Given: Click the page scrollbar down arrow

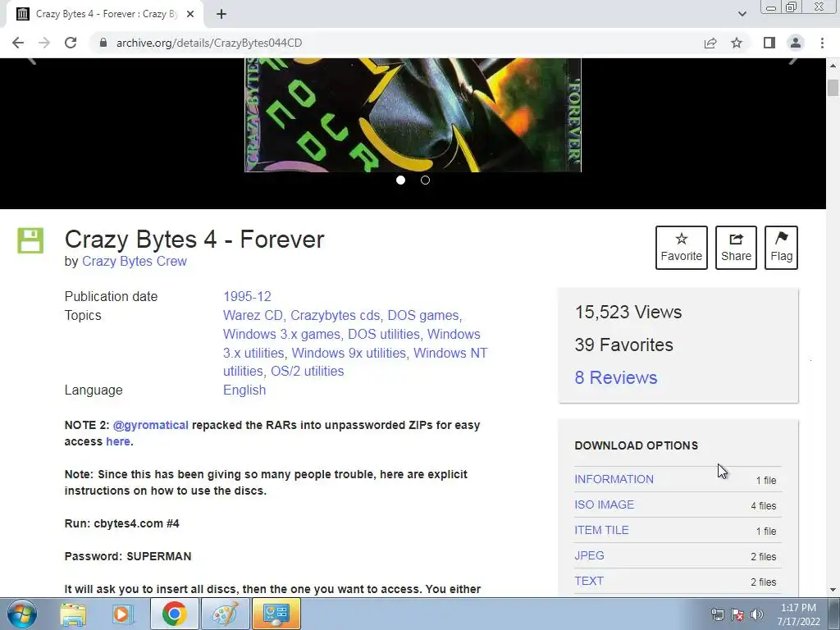Looking at the screenshot, I should pos(833,590).
